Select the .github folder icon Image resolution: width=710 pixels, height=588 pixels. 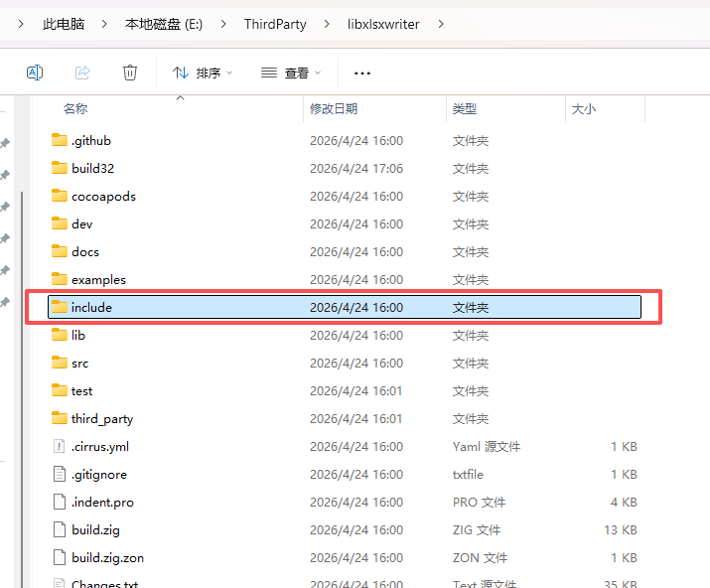(60, 140)
